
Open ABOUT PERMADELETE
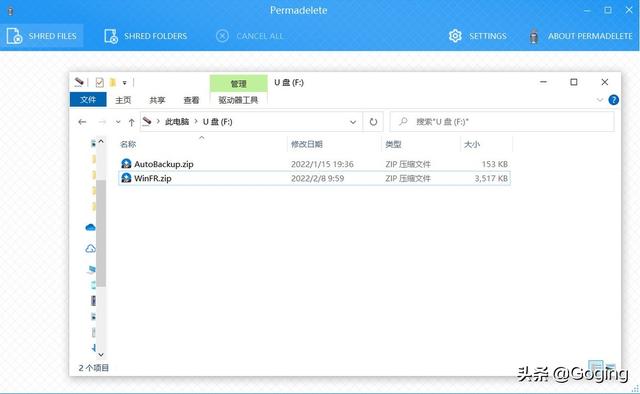click(x=581, y=36)
